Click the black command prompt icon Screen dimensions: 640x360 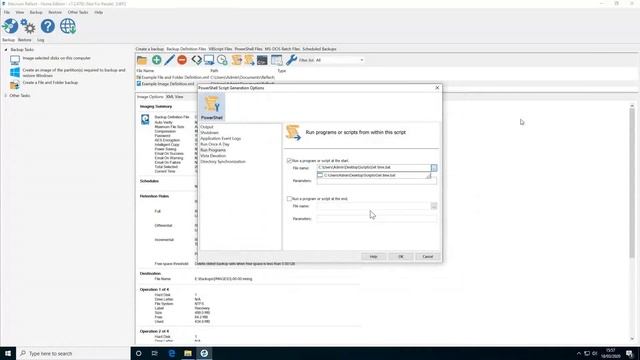(x=262, y=60)
